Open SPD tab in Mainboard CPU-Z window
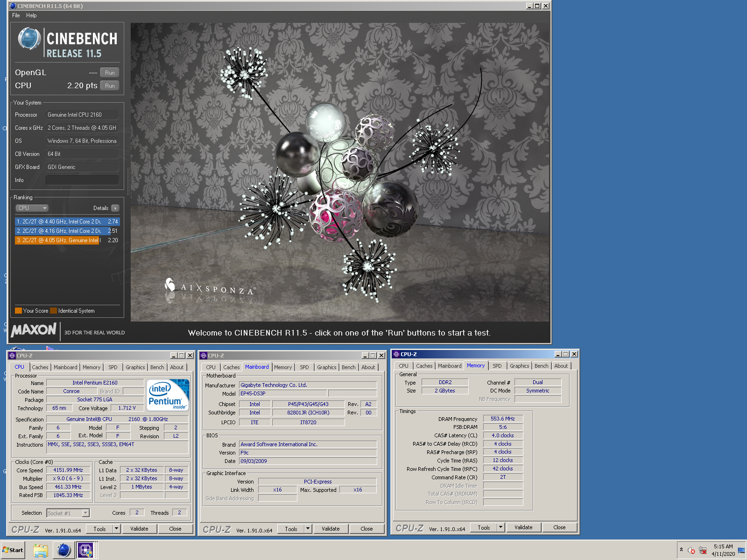Viewport: 747px width, 560px height. (x=304, y=367)
